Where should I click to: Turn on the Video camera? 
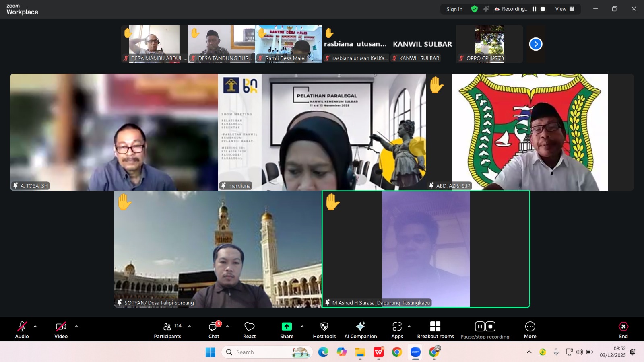pos(61,330)
